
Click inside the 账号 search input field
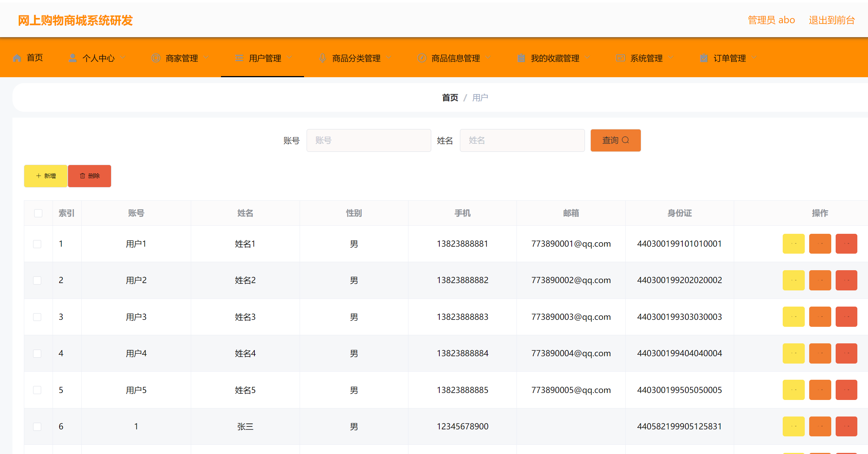(369, 140)
